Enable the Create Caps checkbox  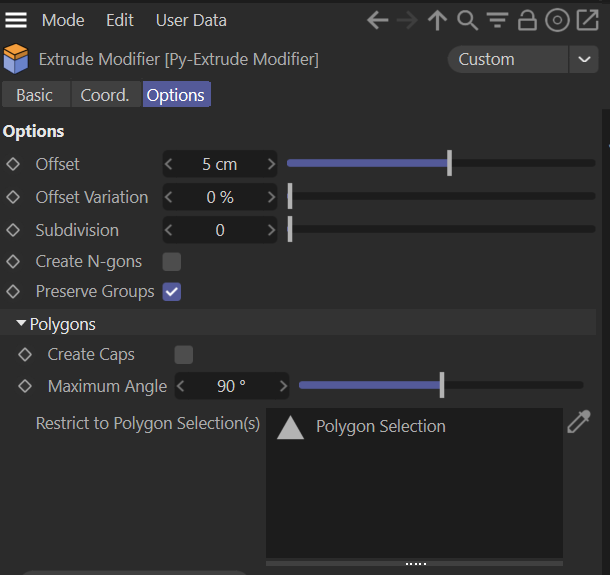tap(183, 355)
